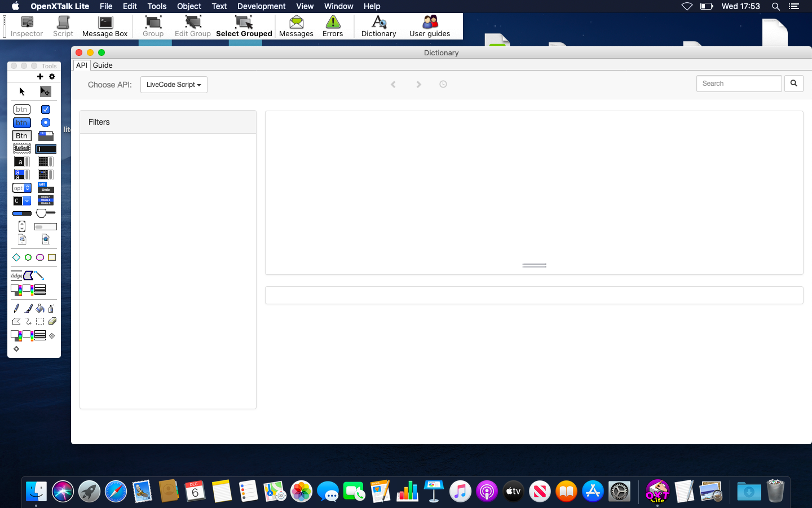
Task: Pick the rectangle Btn control
Action: tap(21, 135)
